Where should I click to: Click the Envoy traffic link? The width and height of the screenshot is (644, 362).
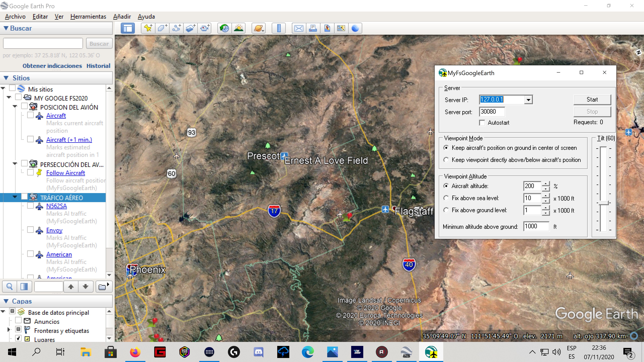coord(54,230)
